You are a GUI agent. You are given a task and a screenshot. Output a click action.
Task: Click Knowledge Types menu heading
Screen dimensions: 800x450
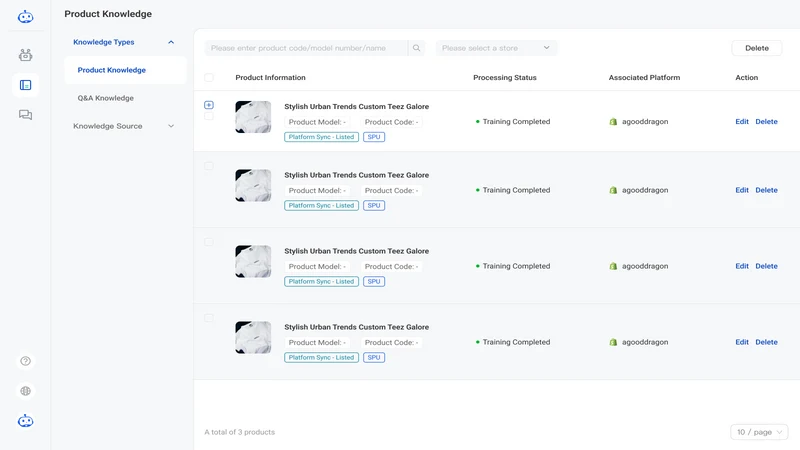[104, 42]
